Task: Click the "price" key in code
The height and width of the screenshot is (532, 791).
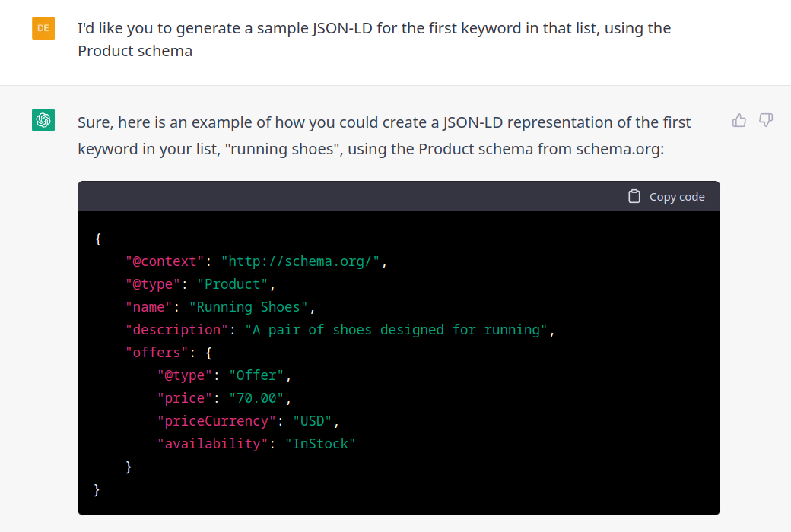Action: pos(184,398)
